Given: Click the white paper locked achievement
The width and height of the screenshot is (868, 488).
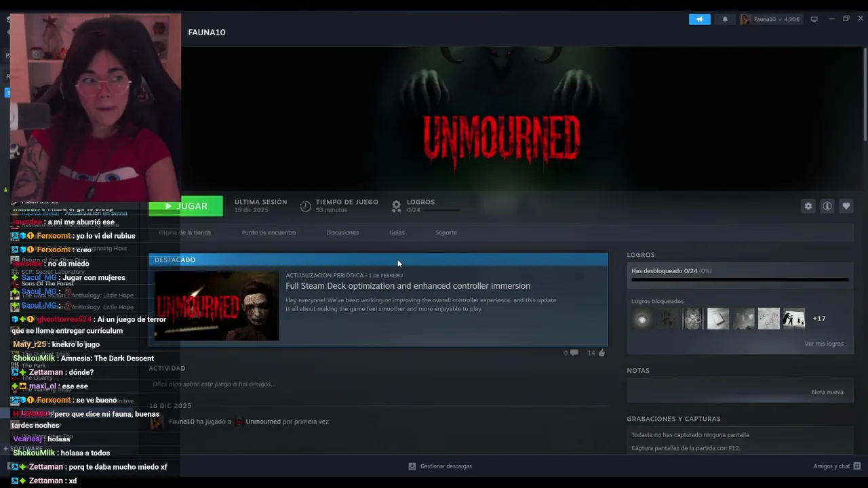Looking at the screenshot, I should click(718, 319).
